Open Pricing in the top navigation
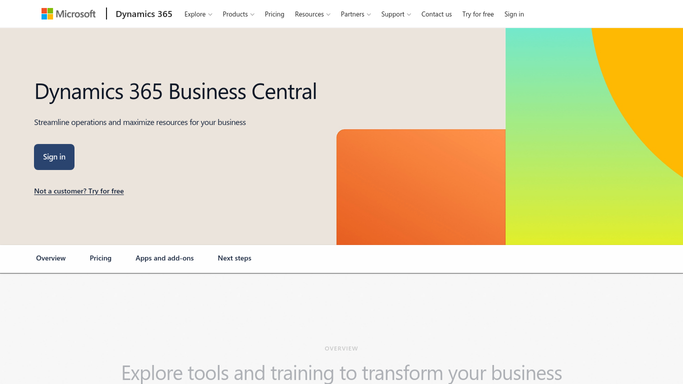Viewport: 683px width, 384px height. coord(274,14)
